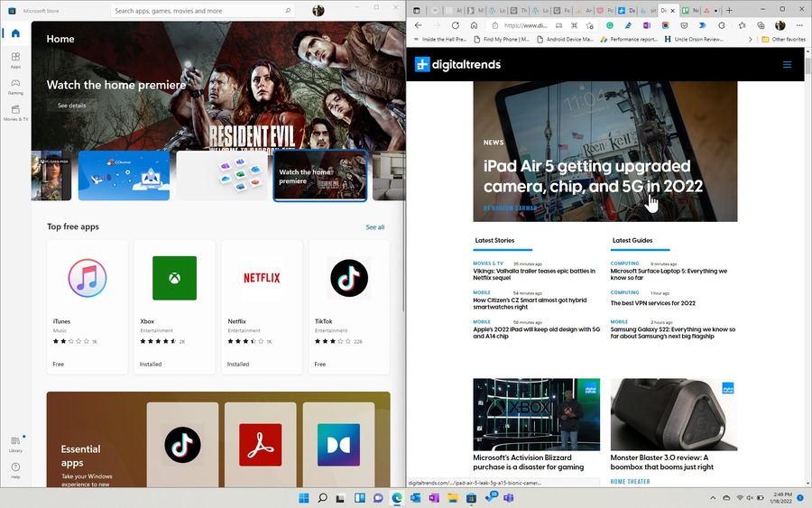The width and height of the screenshot is (812, 508).
Task: Open Find My Phone bookmark
Action: click(x=502, y=39)
